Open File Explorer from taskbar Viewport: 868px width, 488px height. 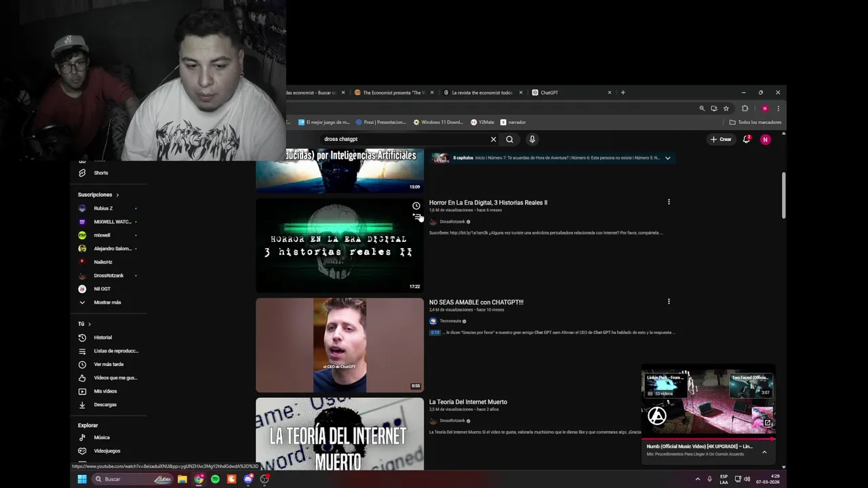tap(182, 479)
